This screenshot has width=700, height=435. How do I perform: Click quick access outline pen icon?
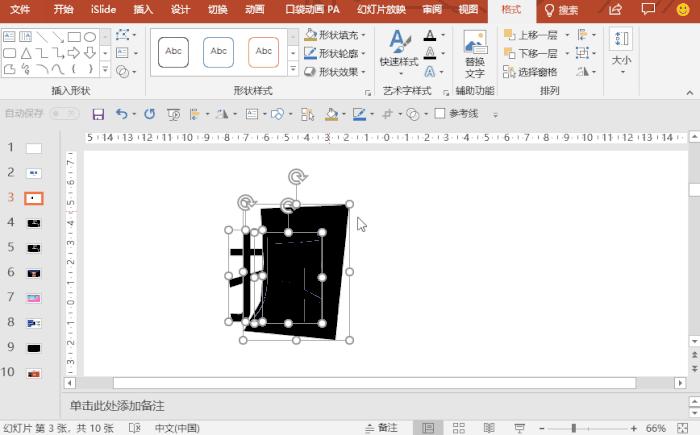pos(359,114)
